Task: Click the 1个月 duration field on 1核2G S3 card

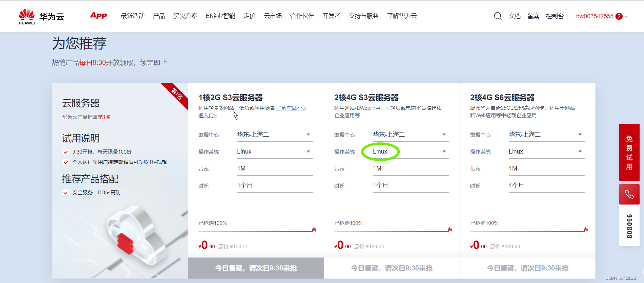Action: point(275,185)
